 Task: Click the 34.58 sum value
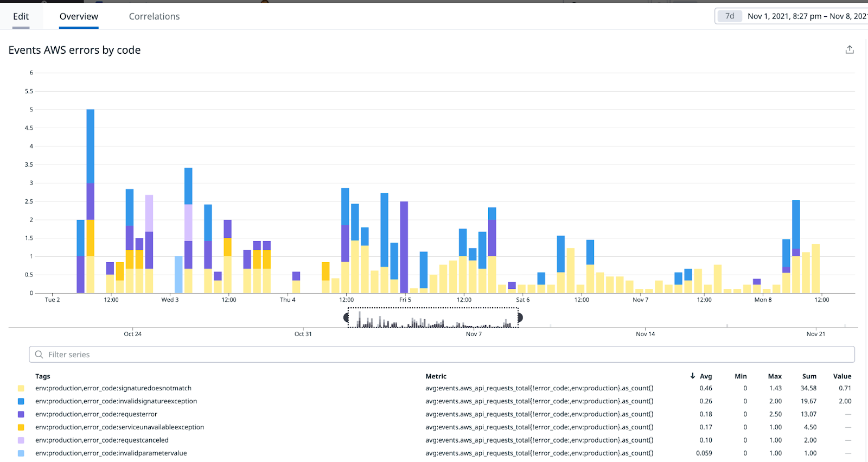pyautogui.click(x=808, y=388)
